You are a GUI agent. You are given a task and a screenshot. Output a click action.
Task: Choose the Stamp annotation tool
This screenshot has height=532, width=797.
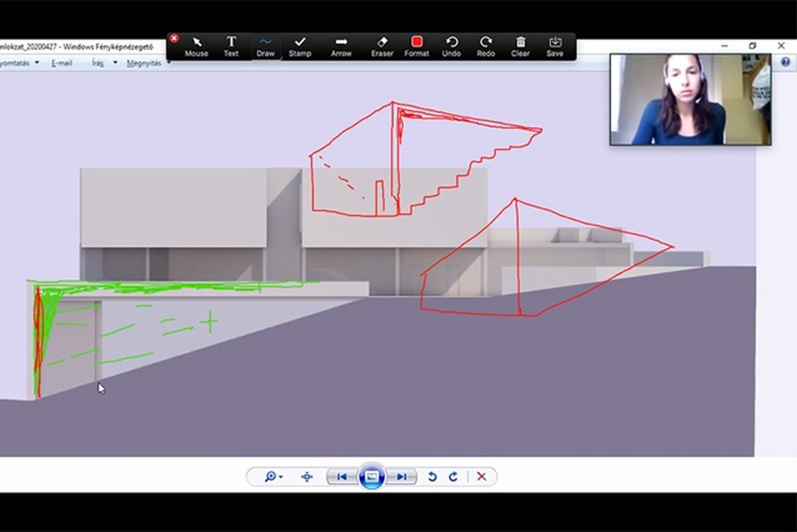click(300, 46)
